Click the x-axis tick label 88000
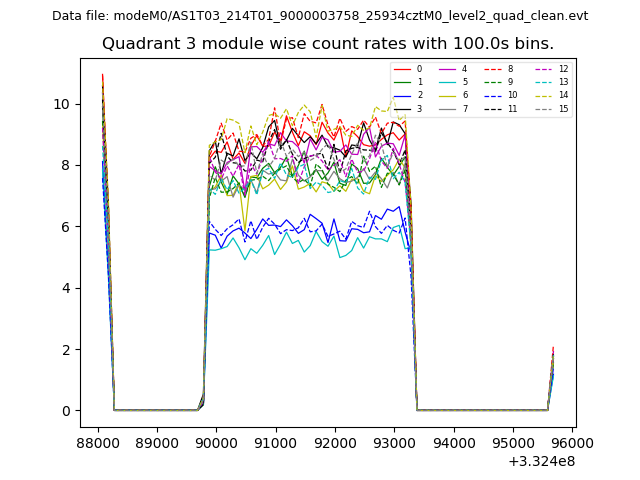 97,441
